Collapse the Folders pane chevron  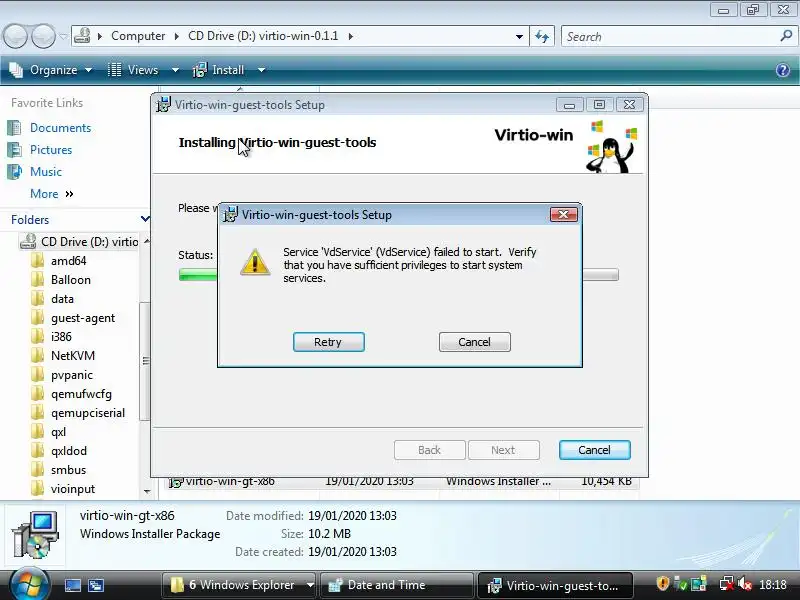pos(145,219)
